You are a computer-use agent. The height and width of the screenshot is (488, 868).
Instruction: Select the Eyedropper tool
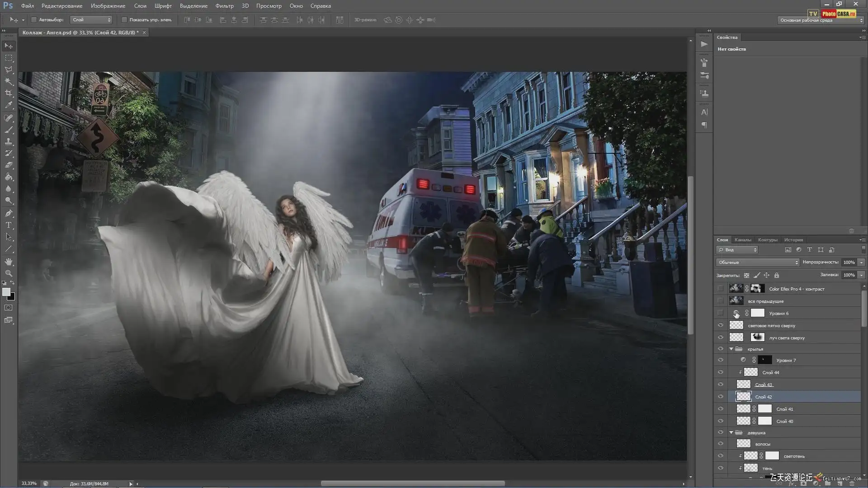9,105
